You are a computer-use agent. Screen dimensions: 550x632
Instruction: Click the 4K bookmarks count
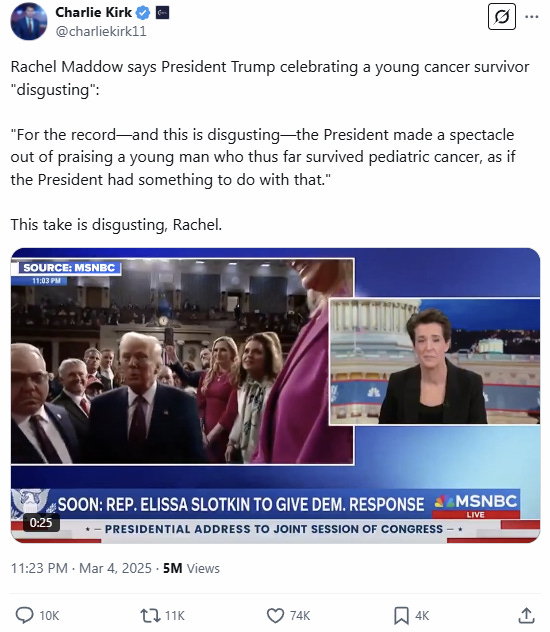point(422,616)
